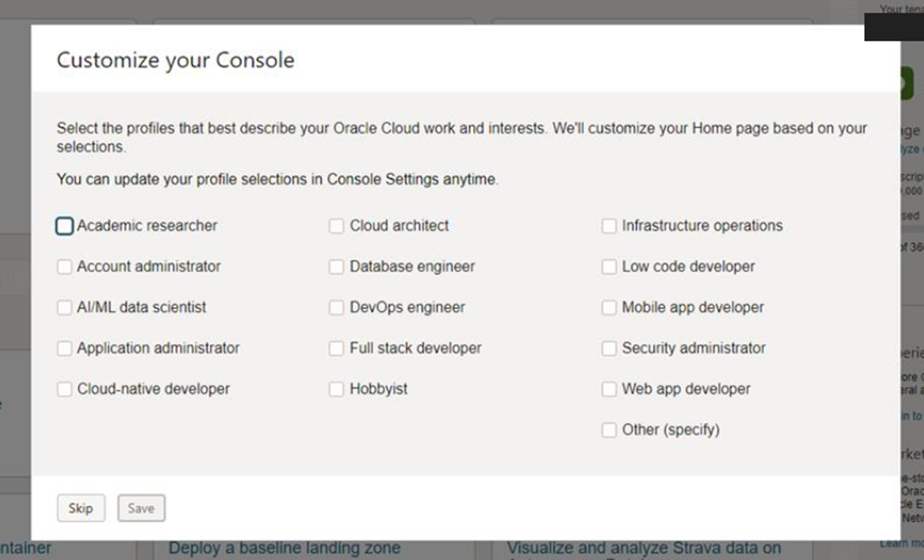Click the Save button
924x560 pixels.
point(142,508)
